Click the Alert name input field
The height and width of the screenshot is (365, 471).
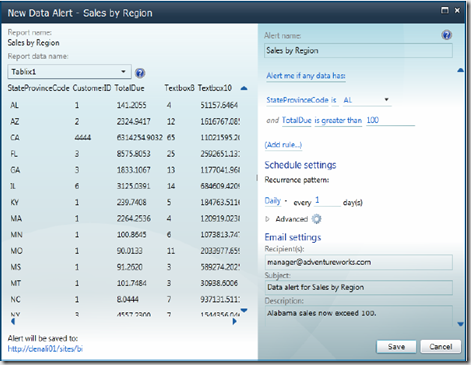coord(358,51)
